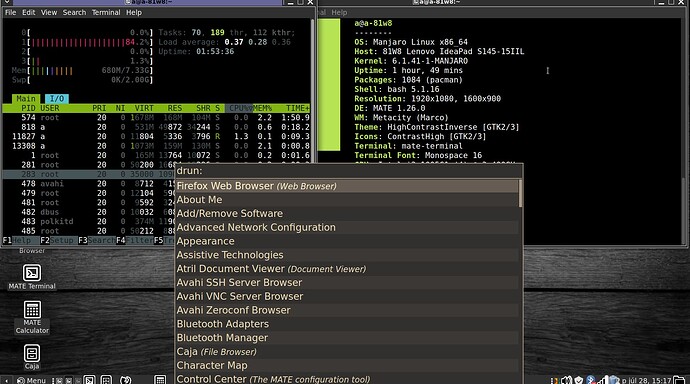Open the File menu in htop terminal

(x=11, y=12)
